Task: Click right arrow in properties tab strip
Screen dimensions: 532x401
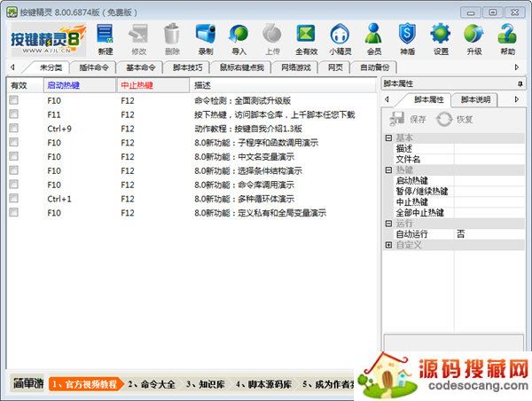Action: click(x=517, y=99)
